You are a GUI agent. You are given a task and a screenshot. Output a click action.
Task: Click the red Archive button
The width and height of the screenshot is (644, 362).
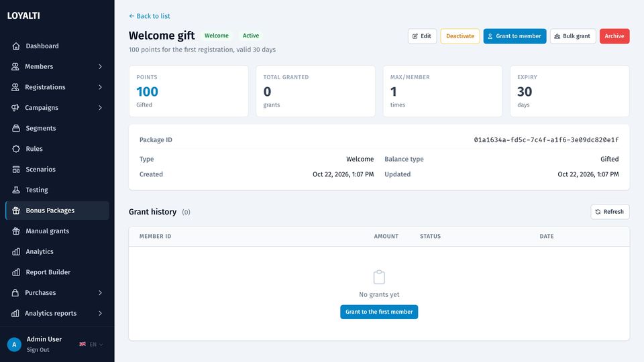tap(614, 36)
